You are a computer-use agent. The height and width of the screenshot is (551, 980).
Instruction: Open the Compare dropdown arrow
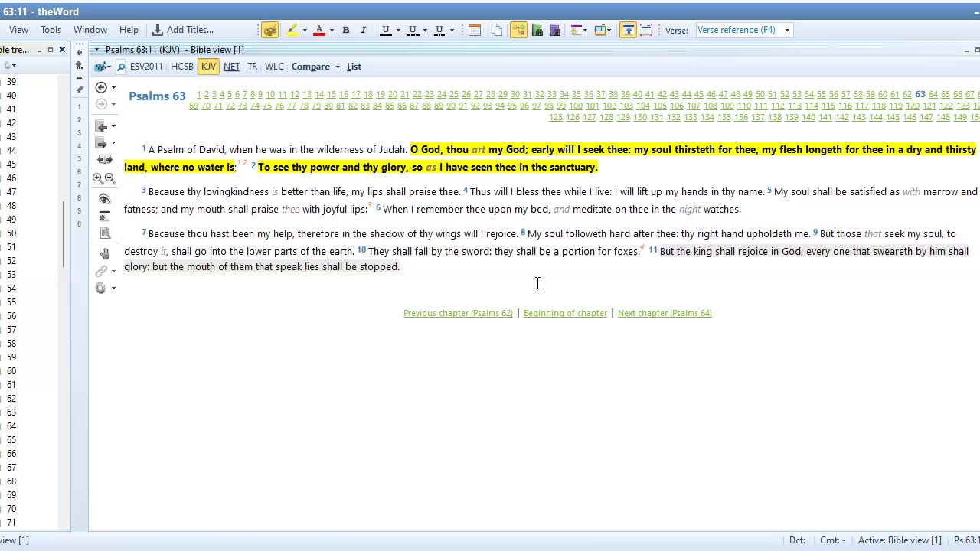click(338, 67)
